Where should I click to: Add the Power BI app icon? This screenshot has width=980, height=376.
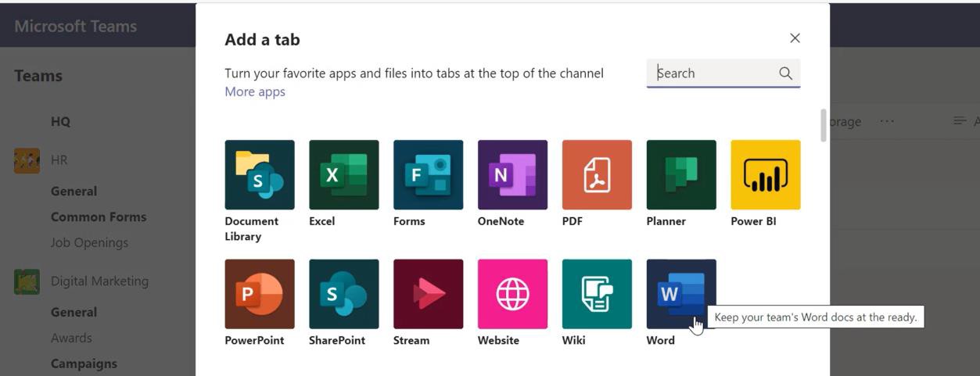766,175
